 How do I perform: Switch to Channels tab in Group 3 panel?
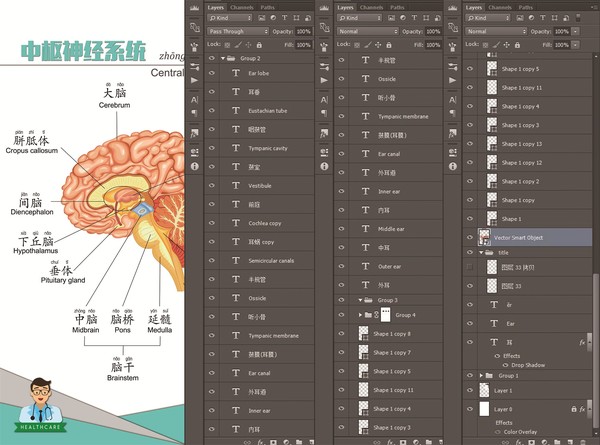[372, 7]
